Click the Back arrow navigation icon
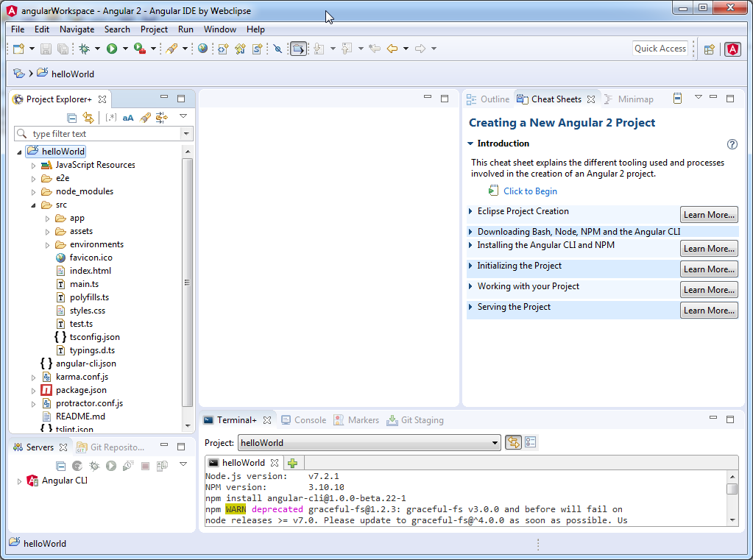753x560 pixels. 392,49
